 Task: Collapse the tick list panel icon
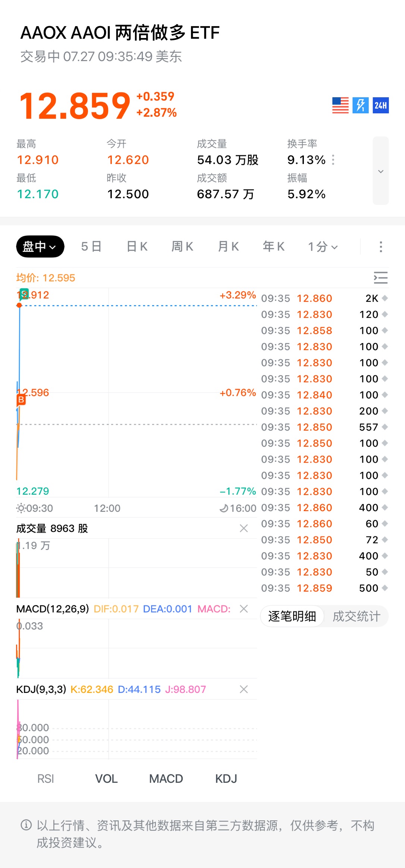(381, 278)
